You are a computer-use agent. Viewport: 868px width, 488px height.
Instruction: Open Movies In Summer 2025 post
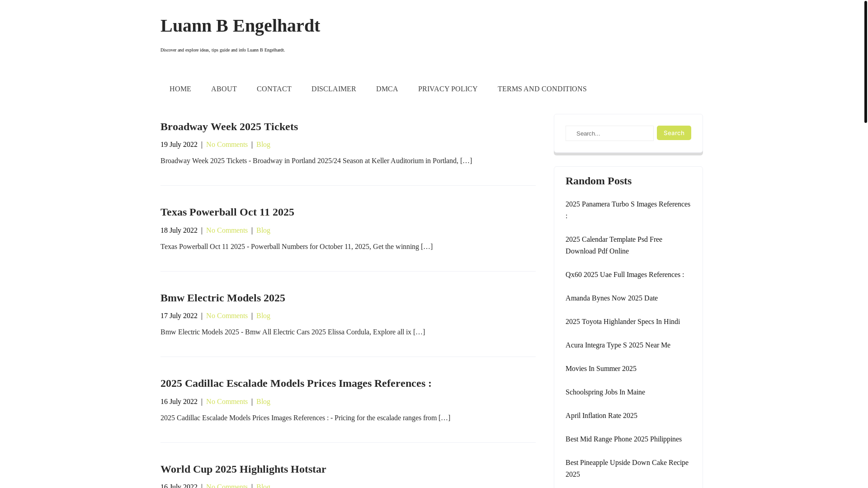[601, 369]
